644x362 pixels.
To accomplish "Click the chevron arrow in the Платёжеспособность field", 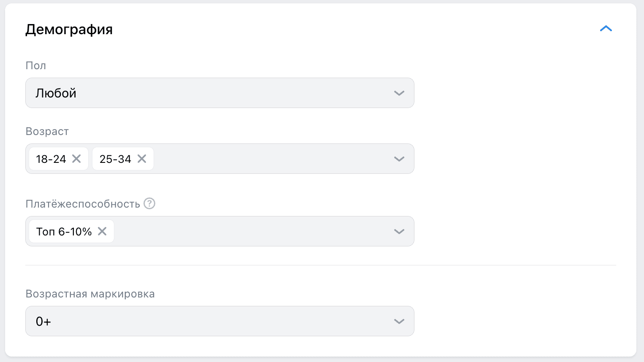I will (x=399, y=231).
